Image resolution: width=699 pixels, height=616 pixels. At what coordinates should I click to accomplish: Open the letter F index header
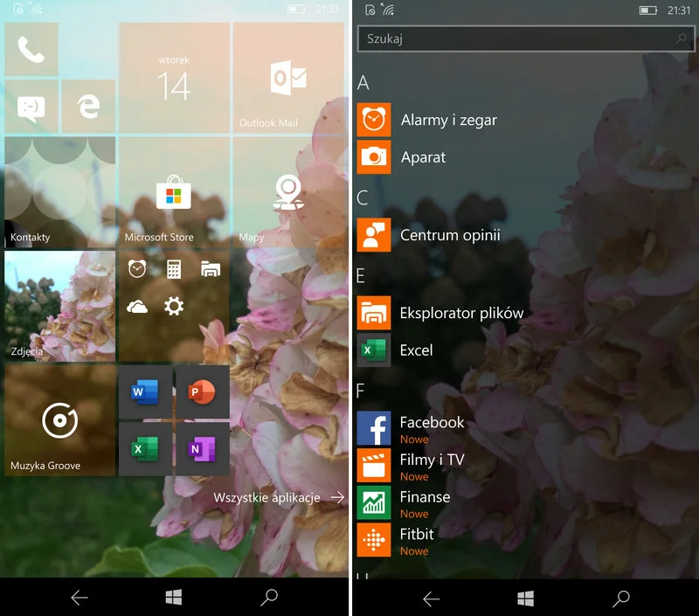(361, 391)
